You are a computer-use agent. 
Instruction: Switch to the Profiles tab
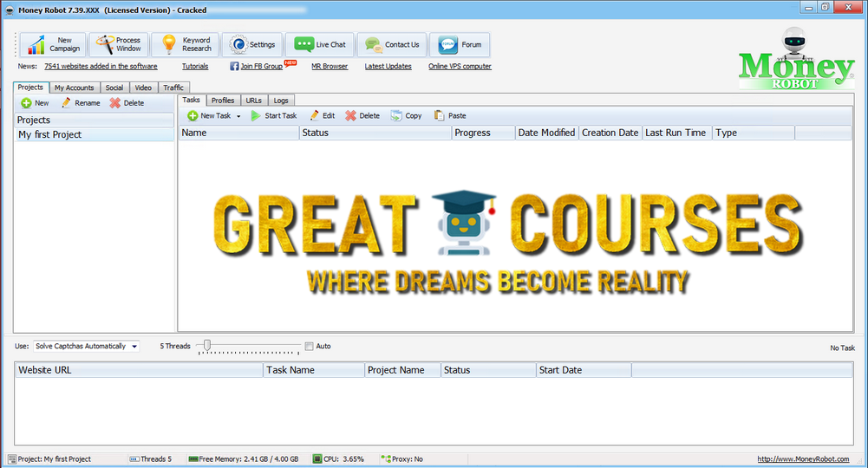click(x=223, y=101)
